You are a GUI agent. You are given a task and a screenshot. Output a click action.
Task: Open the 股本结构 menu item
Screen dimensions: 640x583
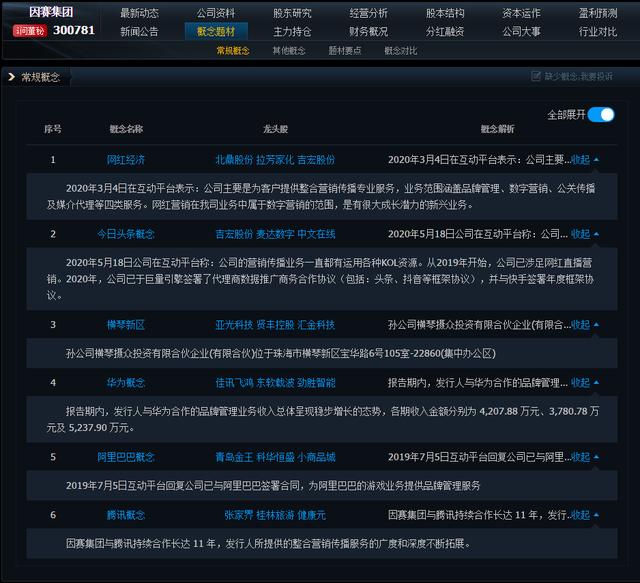pyautogui.click(x=445, y=13)
